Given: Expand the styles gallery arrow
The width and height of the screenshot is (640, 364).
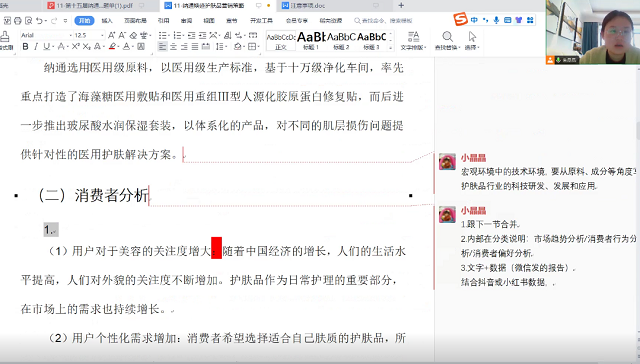Looking at the screenshot, I should 391,48.
